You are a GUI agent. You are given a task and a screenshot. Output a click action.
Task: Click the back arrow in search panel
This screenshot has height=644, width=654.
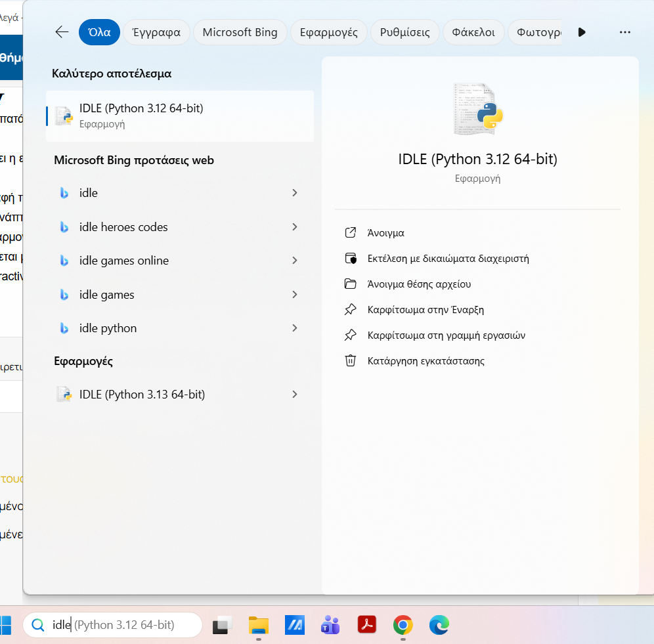click(x=62, y=32)
